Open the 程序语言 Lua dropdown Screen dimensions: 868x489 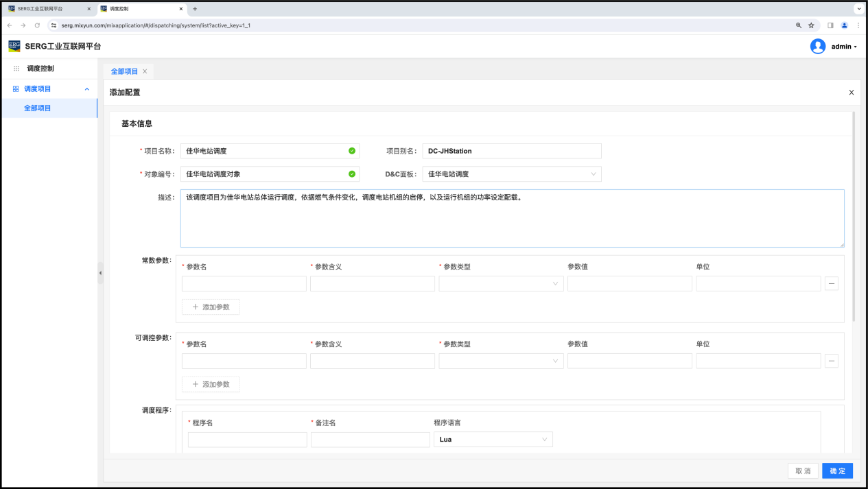pos(493,440)
